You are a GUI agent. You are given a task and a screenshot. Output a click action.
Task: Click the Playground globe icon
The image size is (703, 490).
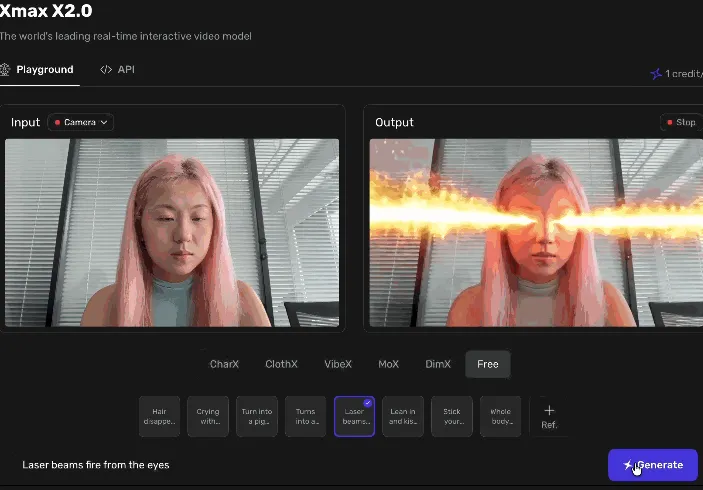click(x=5, y=69)
